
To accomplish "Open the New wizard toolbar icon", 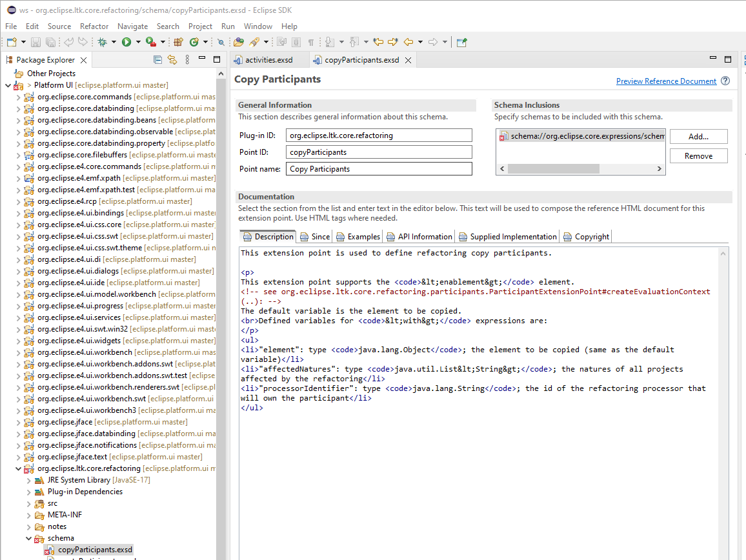I will click(x=12, y=43).
